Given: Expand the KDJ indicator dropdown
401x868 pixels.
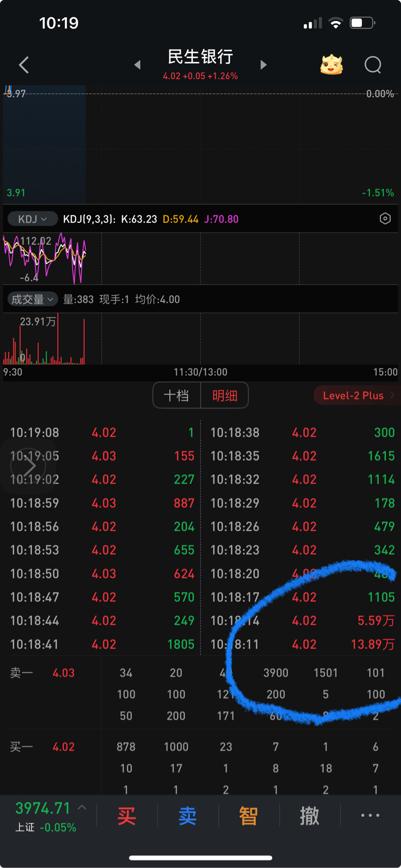Looking at the screenshot, I should click(x=32, y=219).
